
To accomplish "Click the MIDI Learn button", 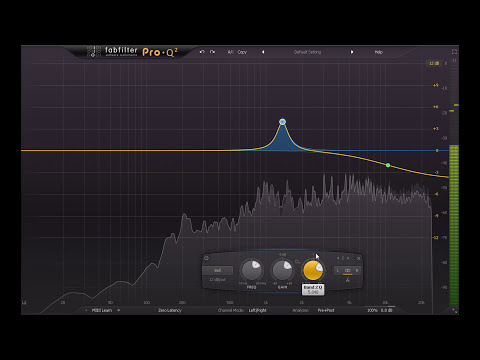I will tap(102, 310).
